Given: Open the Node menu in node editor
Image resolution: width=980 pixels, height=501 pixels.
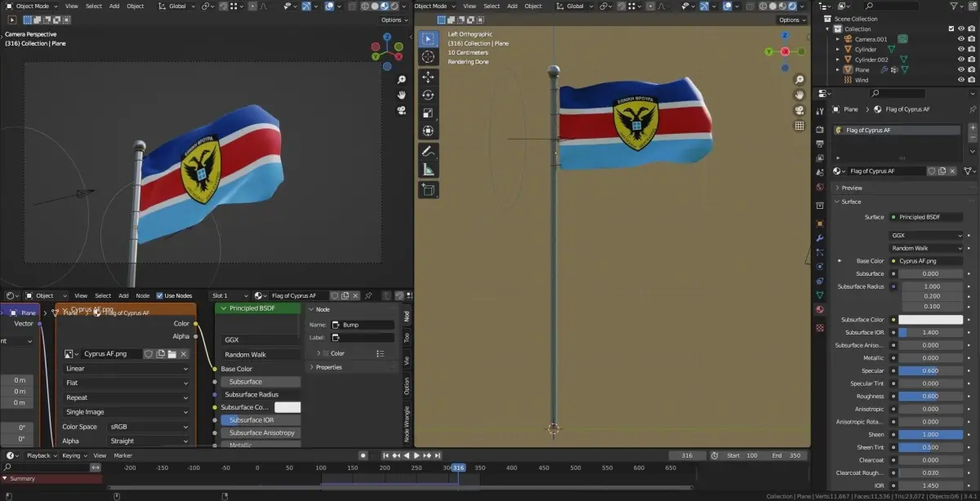Looking at the screenshot, I should [x=142, y=295].
